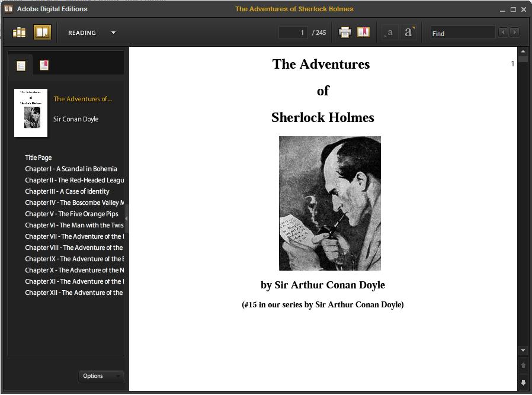Viewport: 532px width, 395px height.
Task: Open Chapter IV - The Boscombe Valley
Action: (x=74, y=203)
